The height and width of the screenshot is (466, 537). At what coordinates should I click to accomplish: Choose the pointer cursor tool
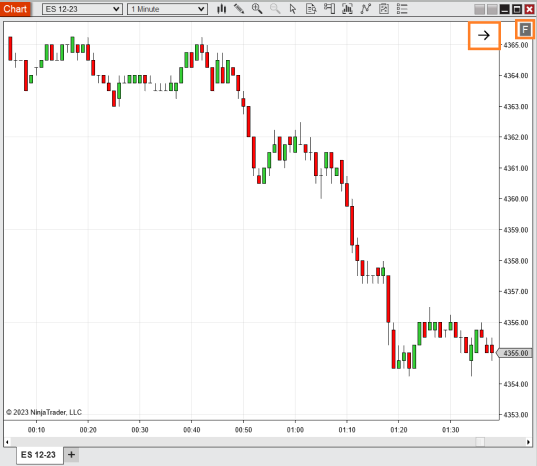point(293,9)
